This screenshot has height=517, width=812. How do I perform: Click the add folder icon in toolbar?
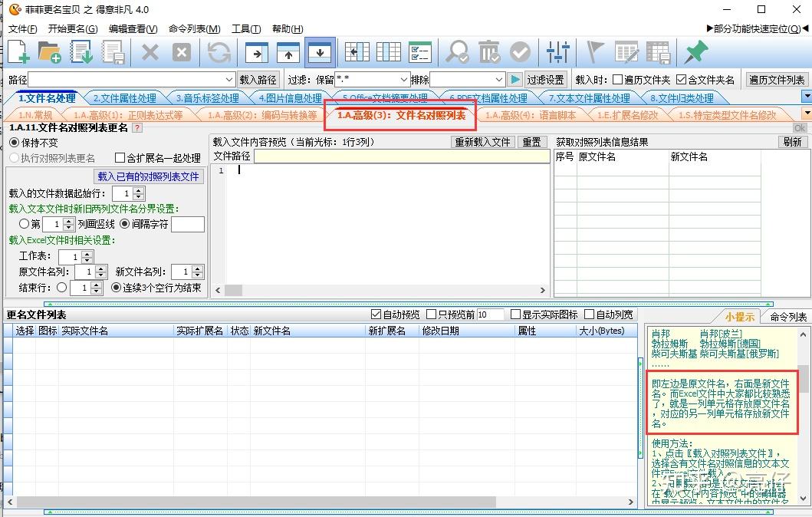click(49, 51)
